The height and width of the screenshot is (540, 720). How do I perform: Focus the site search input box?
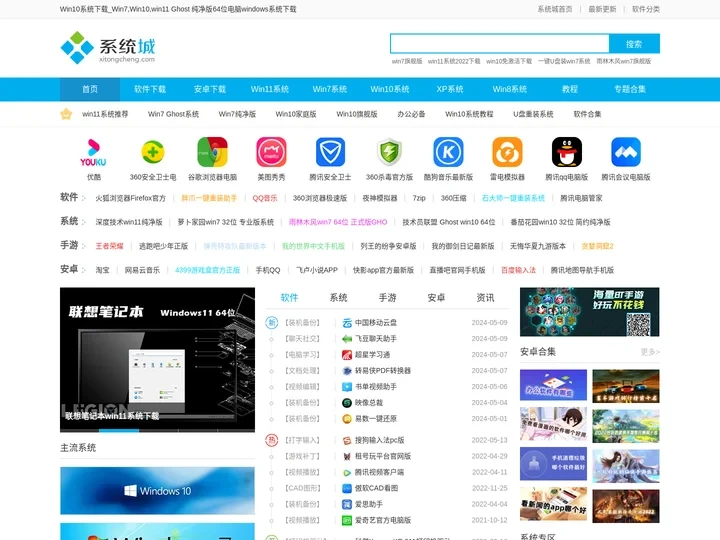pos(500,44)
